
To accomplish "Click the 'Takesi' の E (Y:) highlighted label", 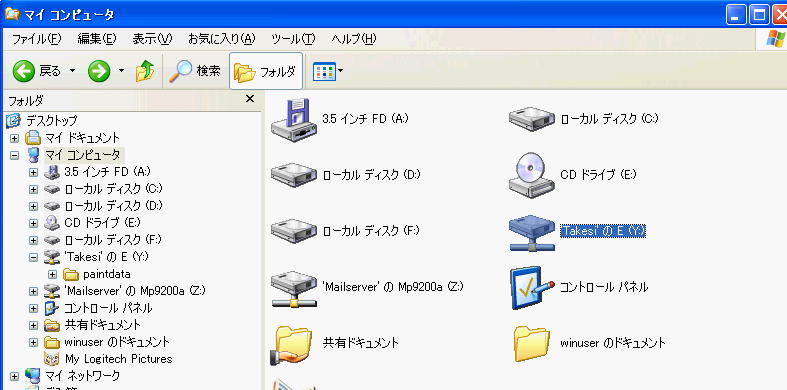I will tap(603, 231).
